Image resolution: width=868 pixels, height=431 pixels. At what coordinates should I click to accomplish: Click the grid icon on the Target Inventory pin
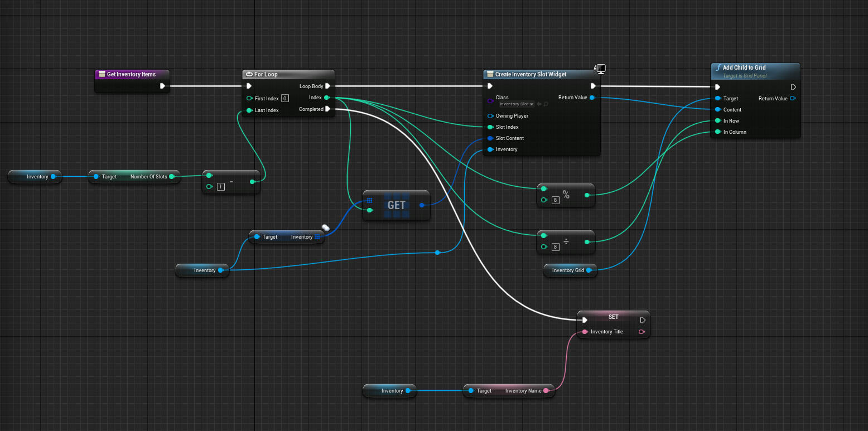tap(317, 236)
